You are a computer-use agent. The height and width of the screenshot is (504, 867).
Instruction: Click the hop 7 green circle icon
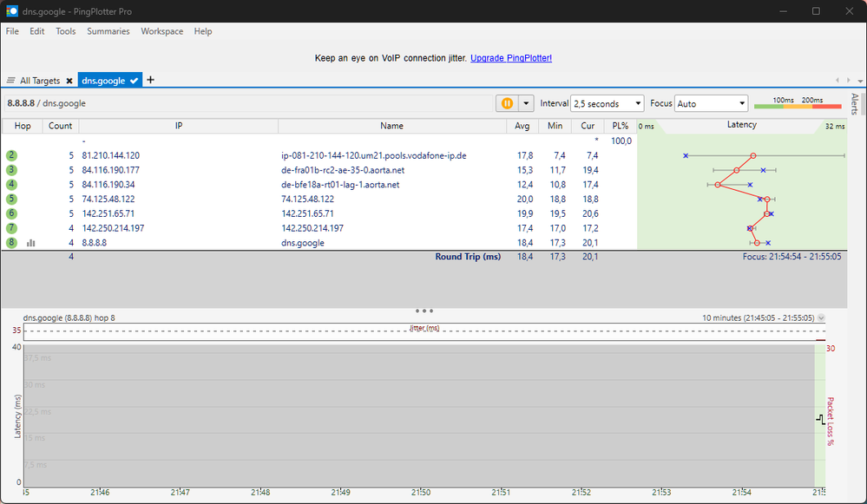point(11,228)
